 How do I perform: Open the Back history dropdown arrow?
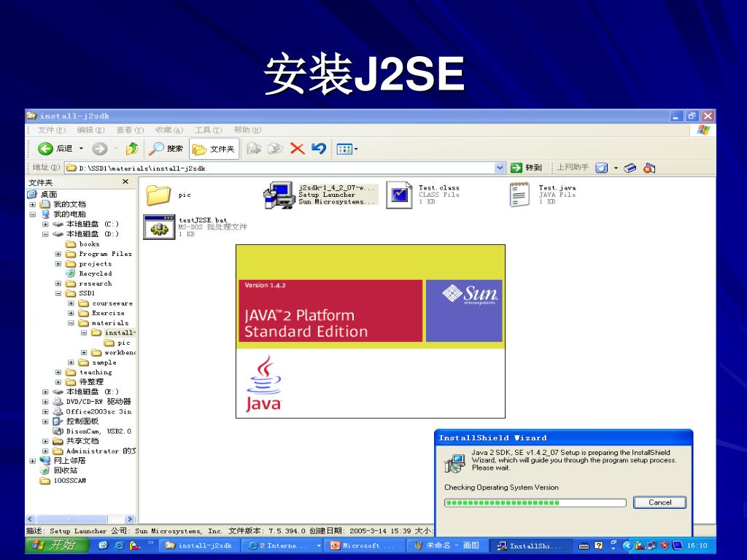click(81, 149)
